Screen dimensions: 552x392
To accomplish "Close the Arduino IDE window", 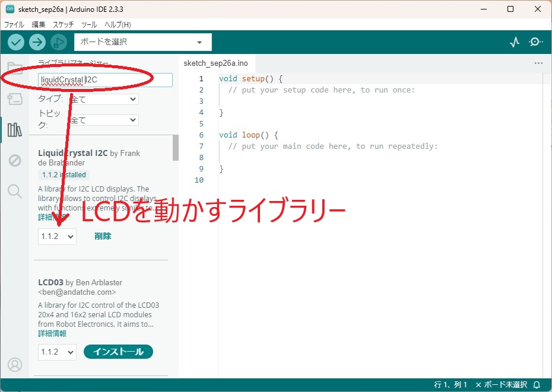I will (x=538, y=9).
